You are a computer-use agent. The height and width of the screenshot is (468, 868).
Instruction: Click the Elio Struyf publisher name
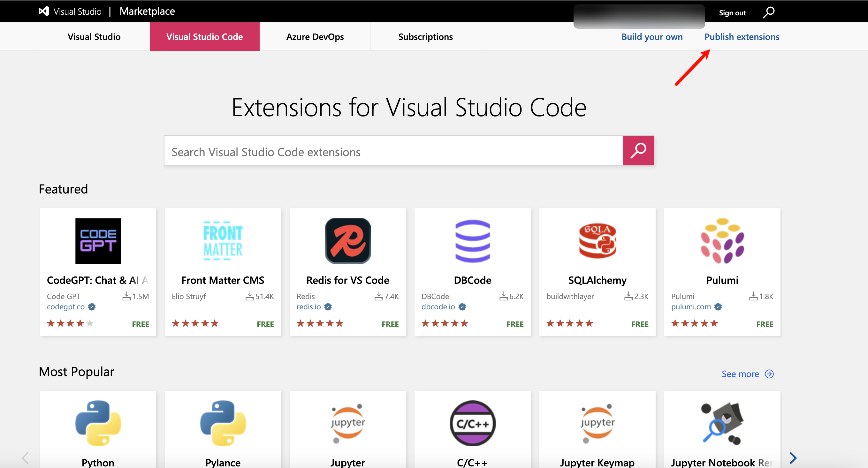tap(189, 297)
